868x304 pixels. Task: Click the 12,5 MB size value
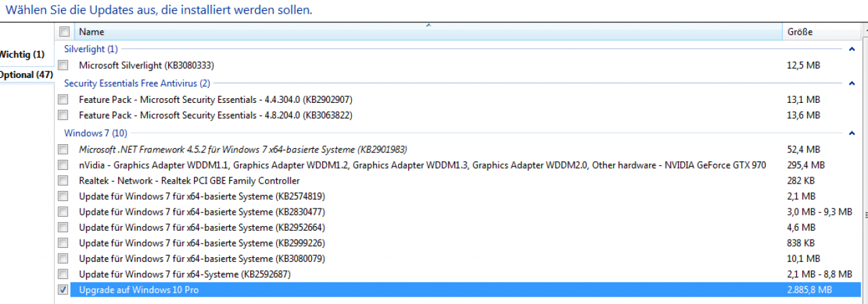[x=804, y=66]
